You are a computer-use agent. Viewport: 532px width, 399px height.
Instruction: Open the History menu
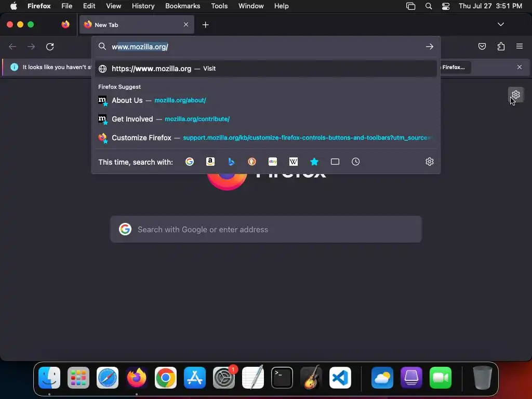coord(143,6)
